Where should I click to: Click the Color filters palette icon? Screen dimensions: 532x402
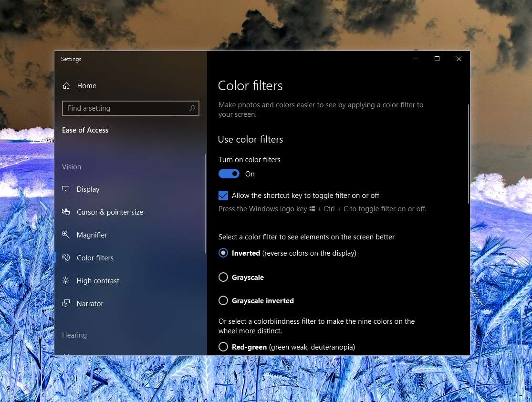coord(66,258)
